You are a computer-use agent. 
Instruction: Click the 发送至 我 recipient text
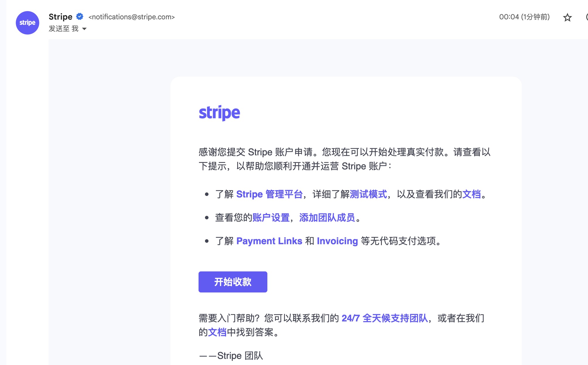click(64, 29)
